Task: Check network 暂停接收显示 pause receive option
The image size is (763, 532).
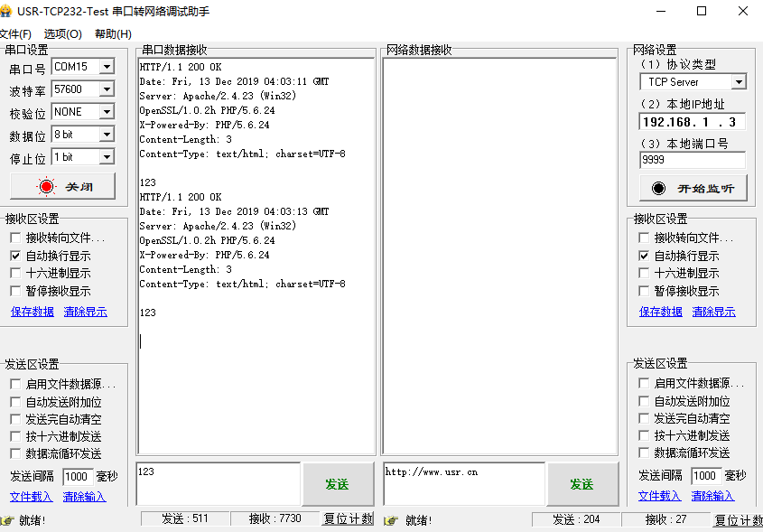Action: tap(644, 291)
